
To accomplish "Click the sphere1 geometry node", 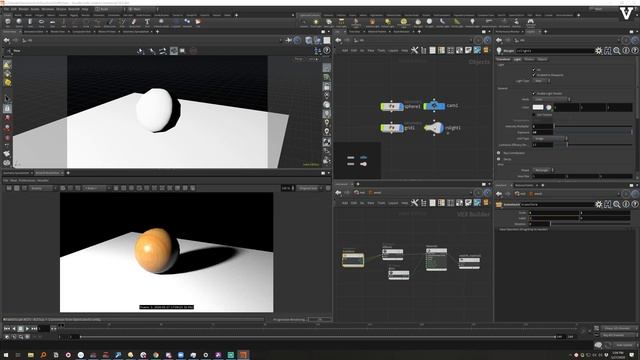I will (392, 106).
